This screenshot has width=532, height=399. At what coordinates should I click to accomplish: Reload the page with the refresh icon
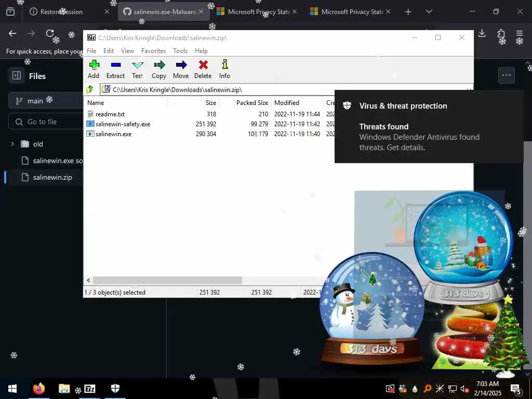click(x=50, y=33)
